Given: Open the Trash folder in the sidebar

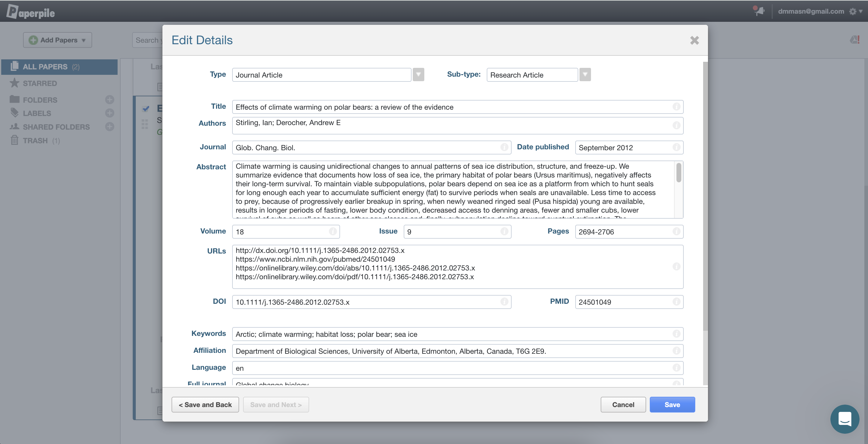Looking at the screenshot, I should pyautogui.click(x=35, y=141).
